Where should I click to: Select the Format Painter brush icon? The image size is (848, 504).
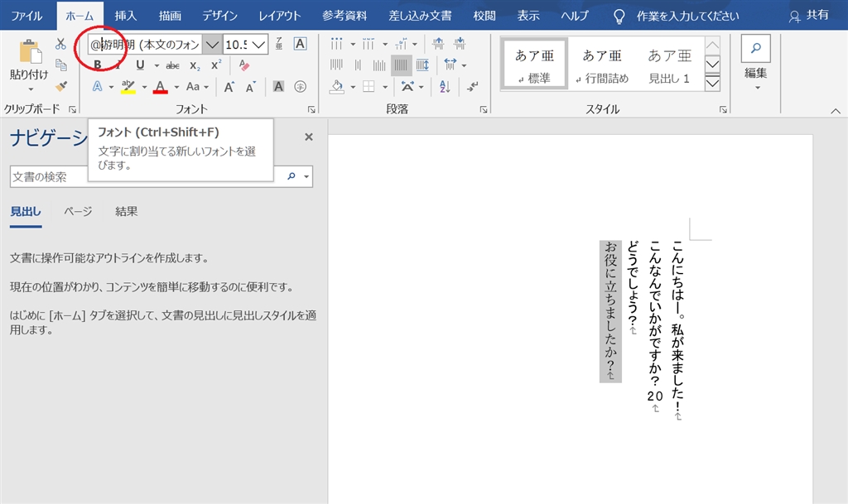tap(60, 86)
